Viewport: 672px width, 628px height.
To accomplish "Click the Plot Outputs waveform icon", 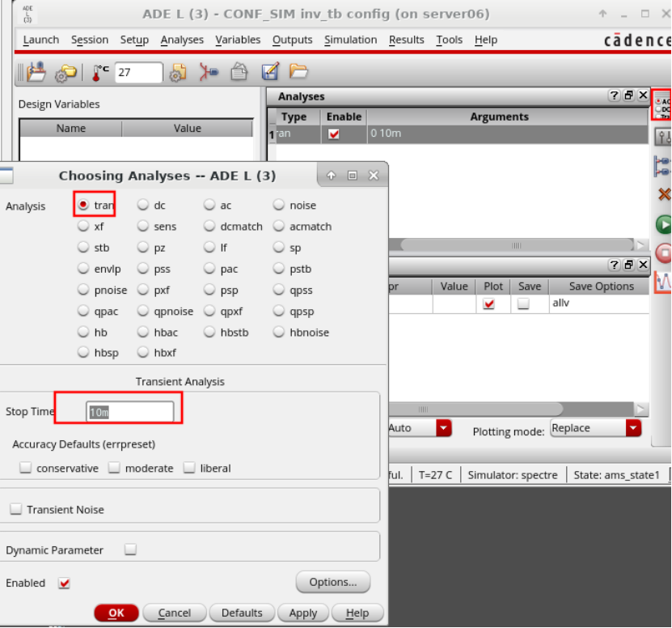I will [x=663, y=282].
